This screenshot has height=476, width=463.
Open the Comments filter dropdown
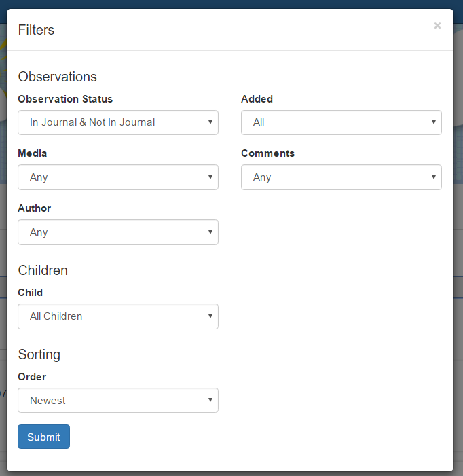point(341,177)
